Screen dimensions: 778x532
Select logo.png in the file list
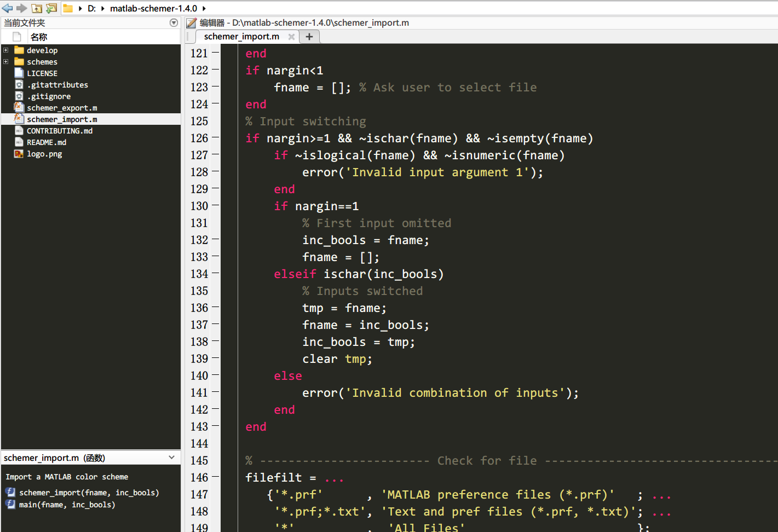coord(44,154)
